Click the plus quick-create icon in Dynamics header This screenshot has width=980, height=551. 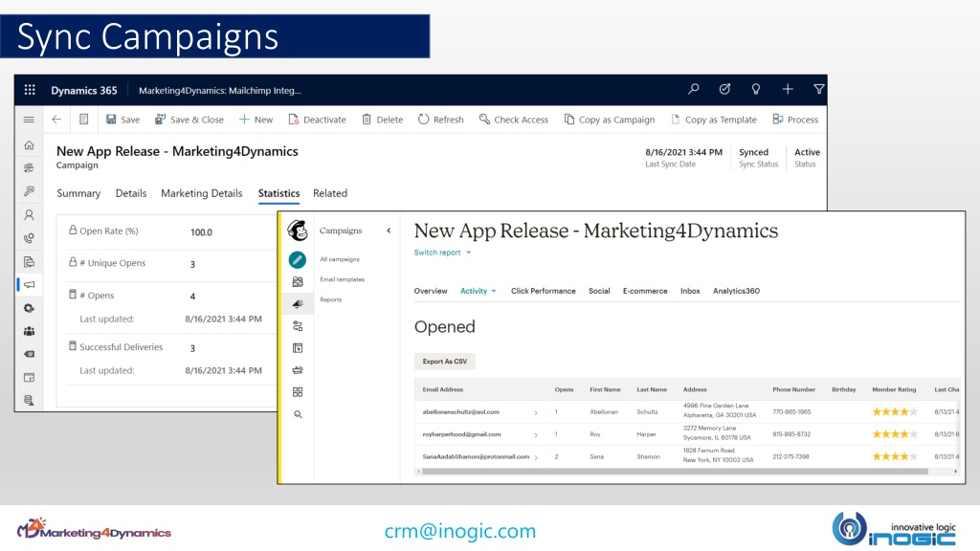788,89
